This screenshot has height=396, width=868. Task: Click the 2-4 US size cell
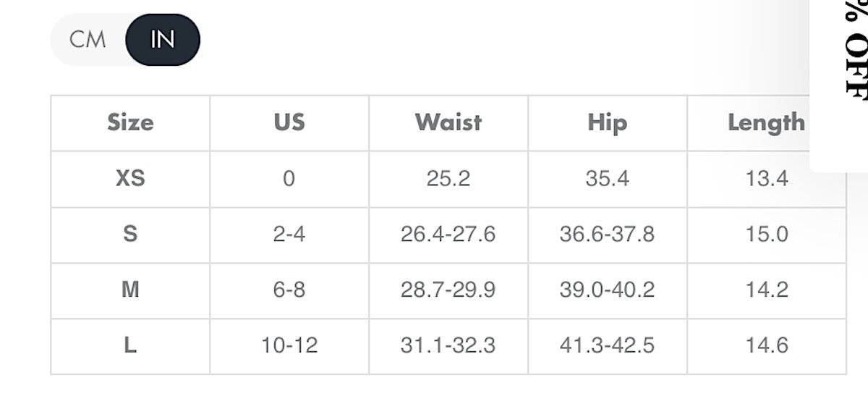point(289,235)
